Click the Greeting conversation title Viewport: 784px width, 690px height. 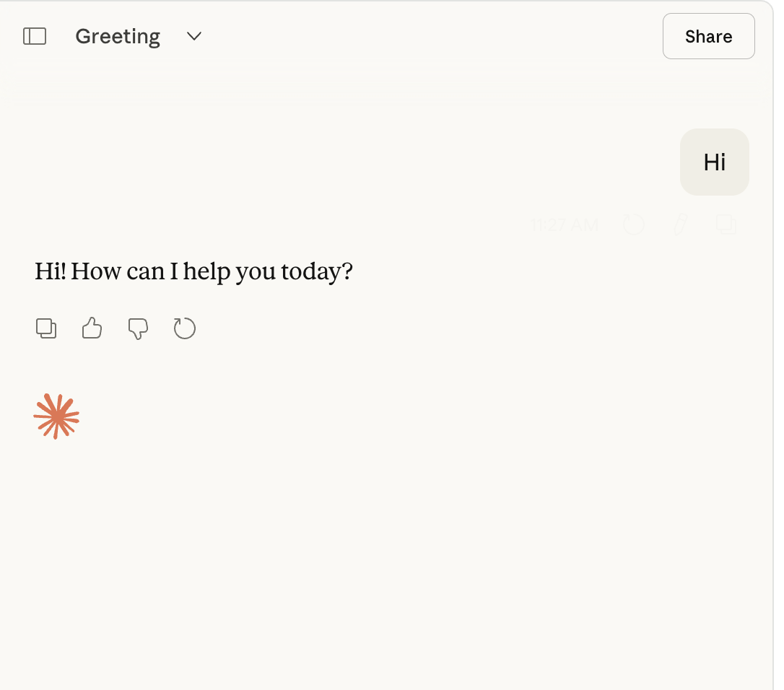coord(118,36)
